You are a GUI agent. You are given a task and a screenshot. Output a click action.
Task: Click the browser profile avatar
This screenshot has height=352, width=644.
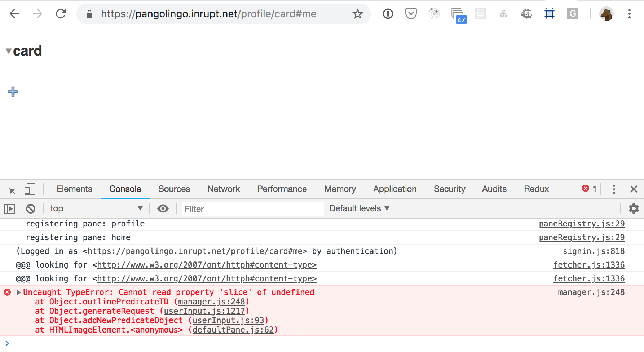pos(606,14)
